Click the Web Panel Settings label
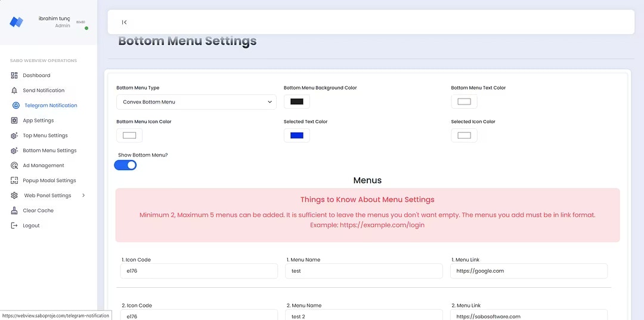Screen dimensions: 644x320 (48, 195)
